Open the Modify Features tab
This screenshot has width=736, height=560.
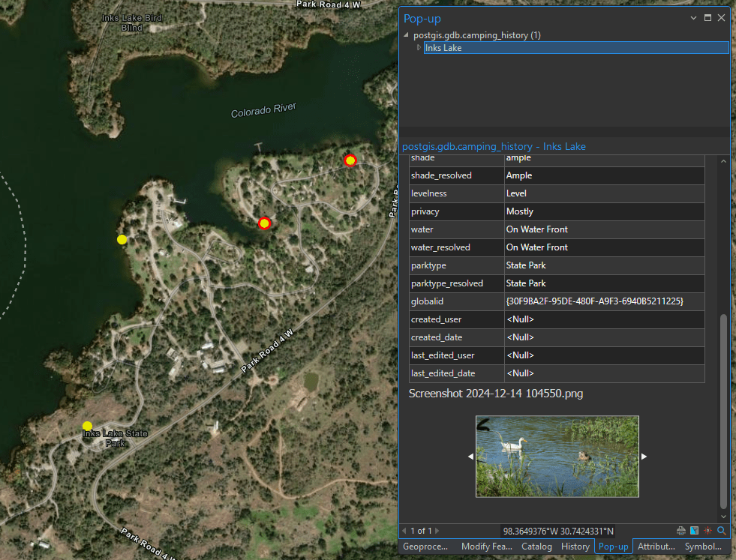(x=487, y=547)
